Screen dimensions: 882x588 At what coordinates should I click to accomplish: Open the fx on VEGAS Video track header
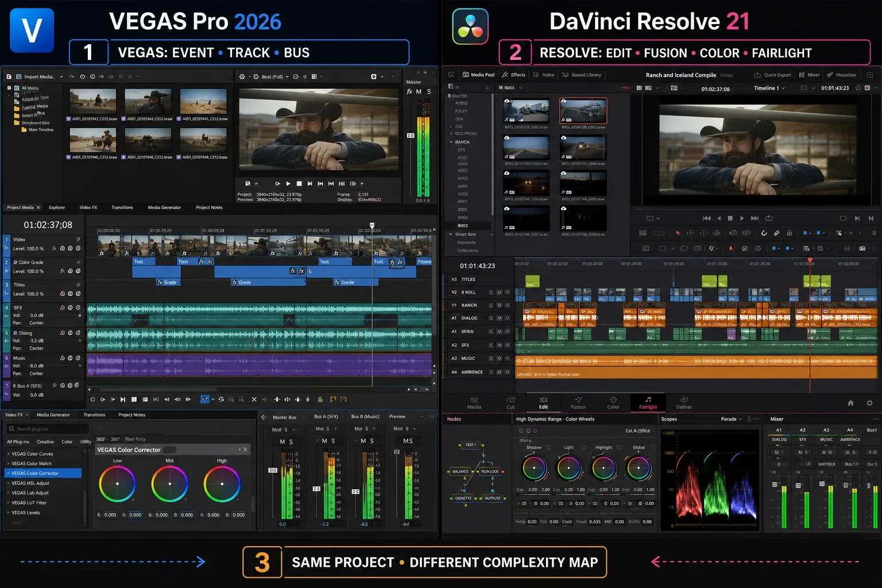(55, 249)
